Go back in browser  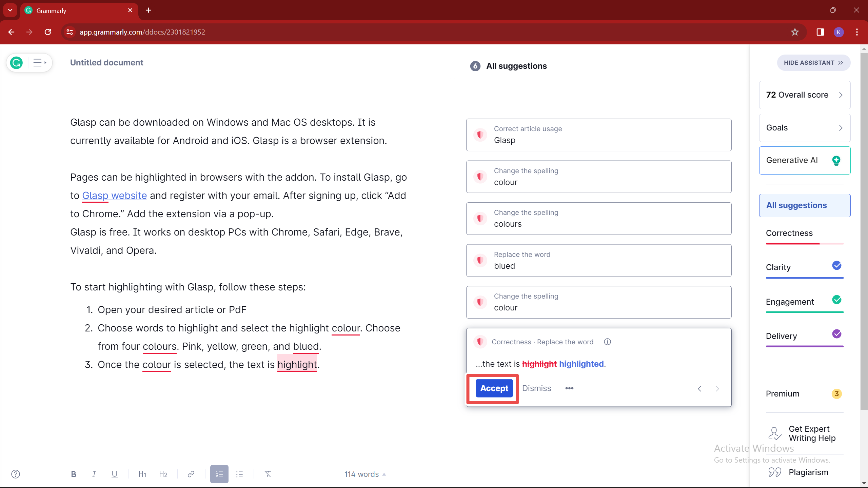tap(12, 32)
